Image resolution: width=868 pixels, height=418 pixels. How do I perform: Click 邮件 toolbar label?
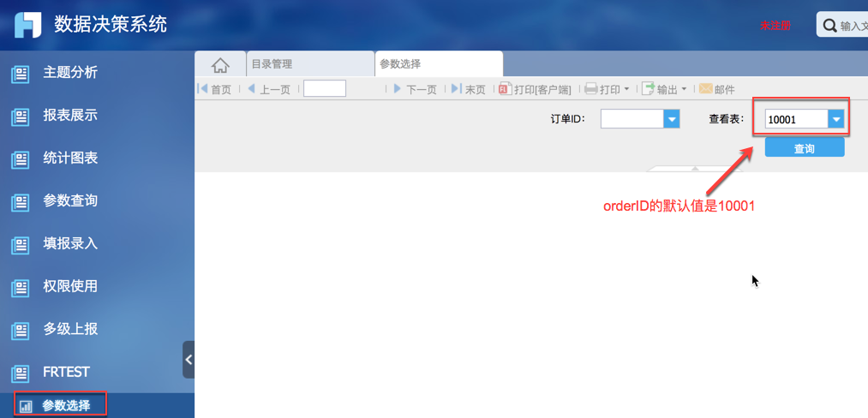(x=725, y=90)
